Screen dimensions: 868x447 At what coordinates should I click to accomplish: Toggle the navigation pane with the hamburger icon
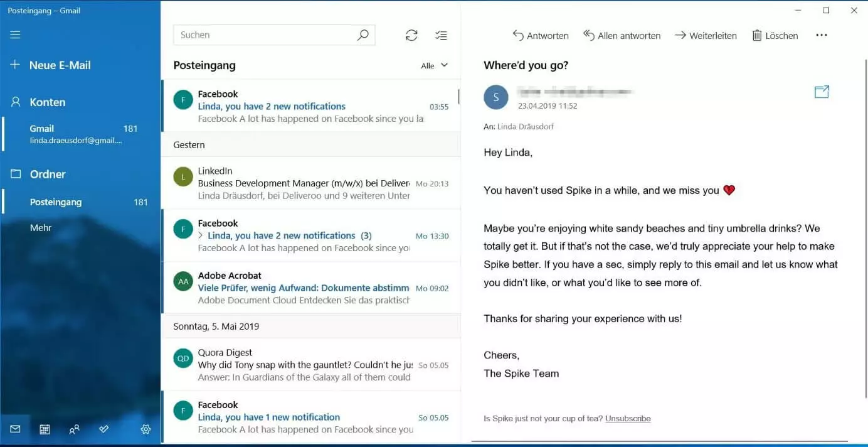[15, 35]
